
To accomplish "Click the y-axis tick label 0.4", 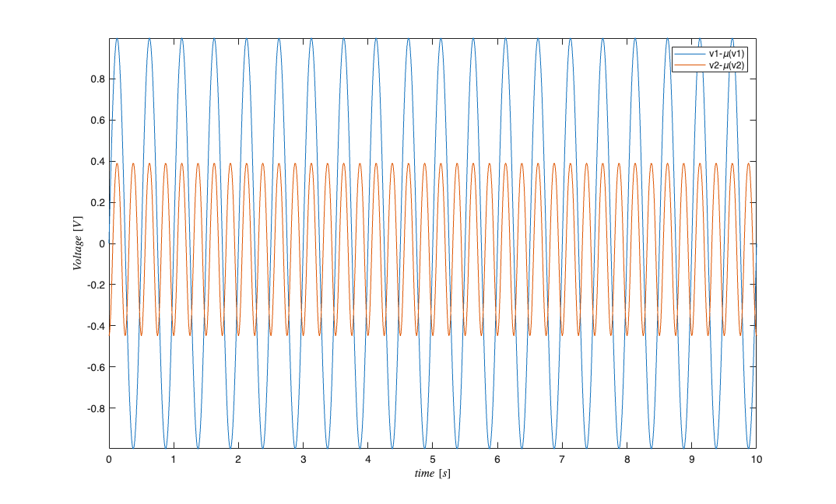I will (97, 162).
